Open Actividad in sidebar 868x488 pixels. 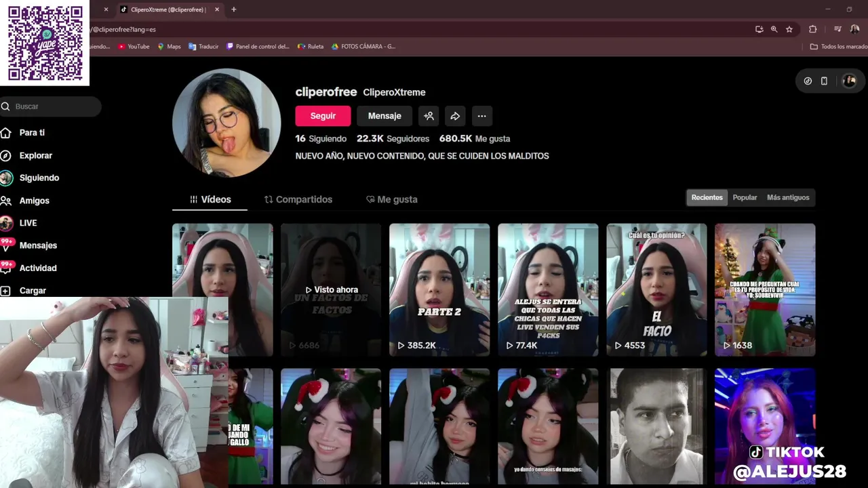38,268
